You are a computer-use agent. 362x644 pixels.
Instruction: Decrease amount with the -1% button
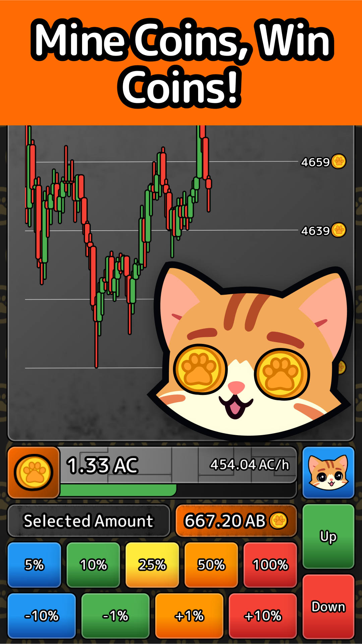coord(115,616)
